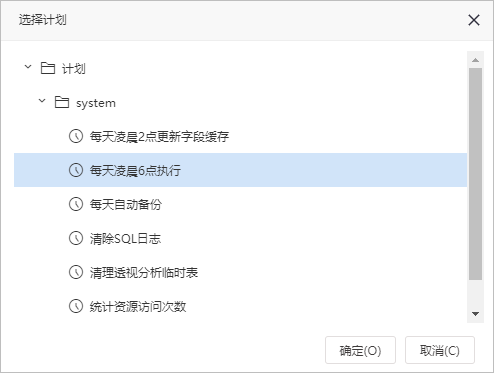Pick the 统计资源访问次数 plan
Image resolution: width=494 pixels, height=373 pixels.
click(240, 306)
